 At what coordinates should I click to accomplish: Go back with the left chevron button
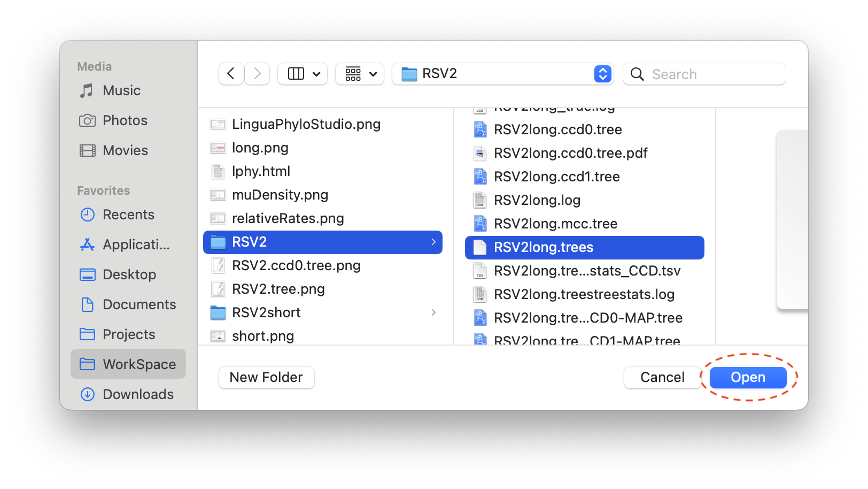point(231,74)
